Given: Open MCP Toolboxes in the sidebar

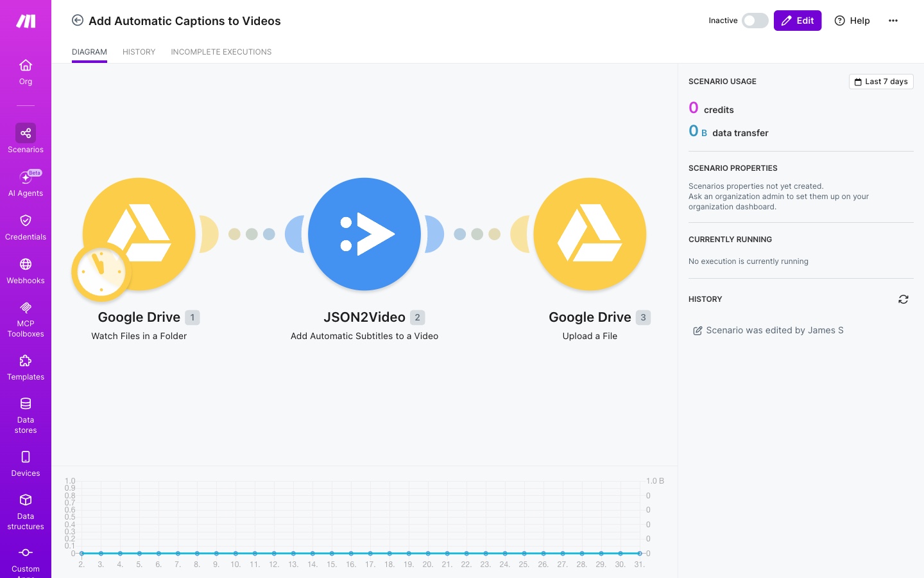Looking at the screenshot, I should point(26,319).
